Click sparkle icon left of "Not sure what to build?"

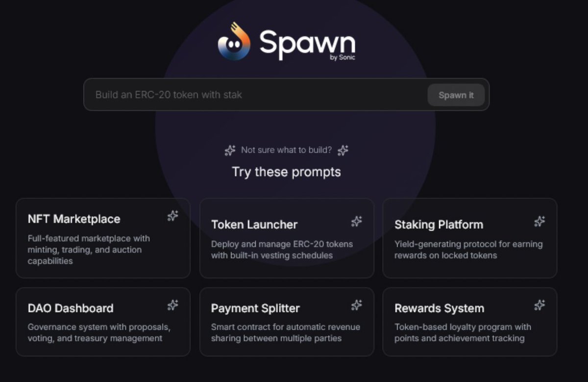point(230,151)
